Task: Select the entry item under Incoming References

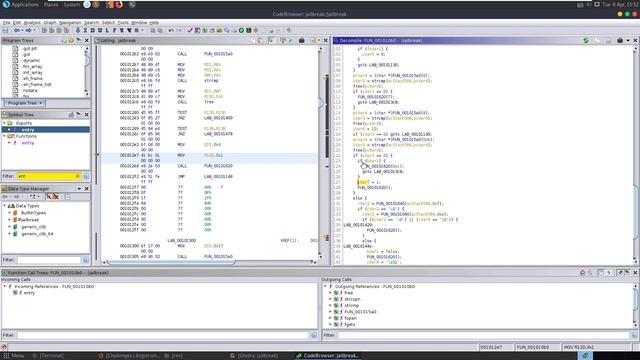Action: (29, 293)
